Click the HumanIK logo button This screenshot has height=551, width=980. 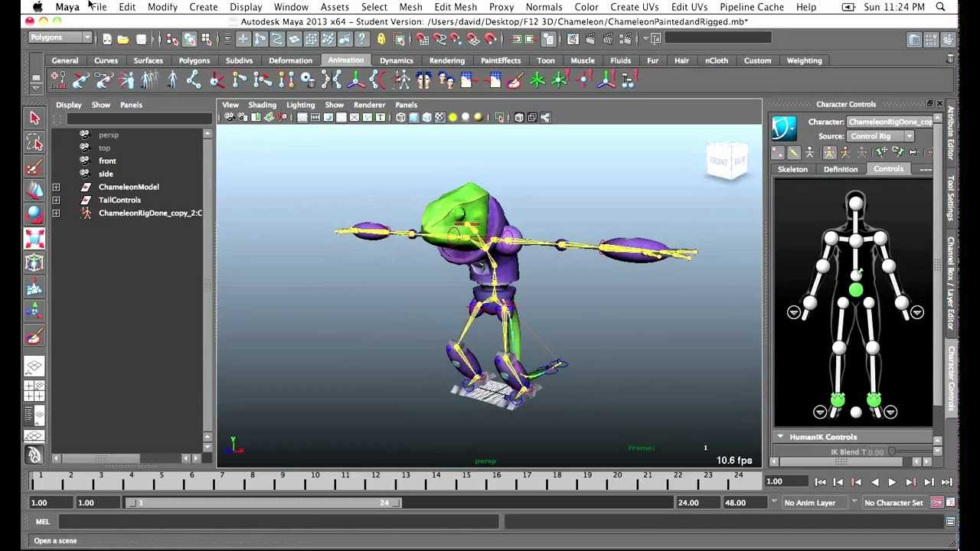point(784,129)
